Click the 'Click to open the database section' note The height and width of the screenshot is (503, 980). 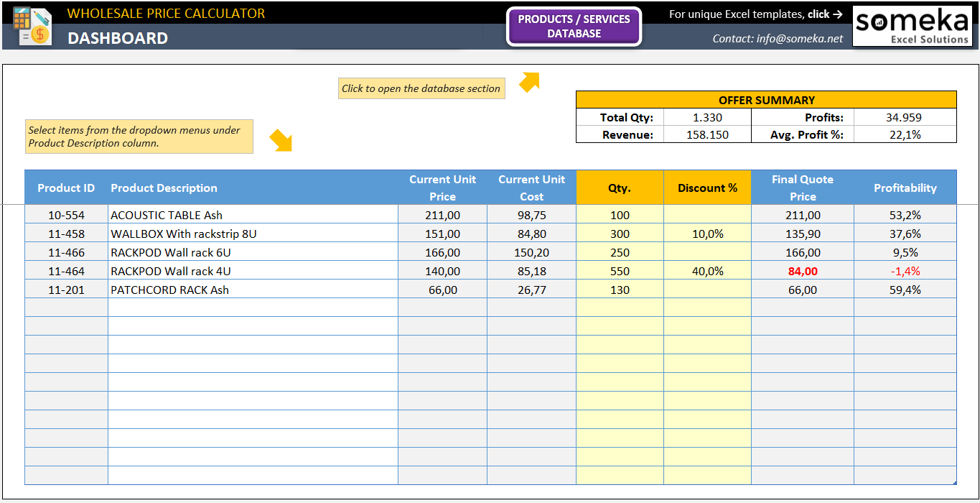tap(421, 88)
